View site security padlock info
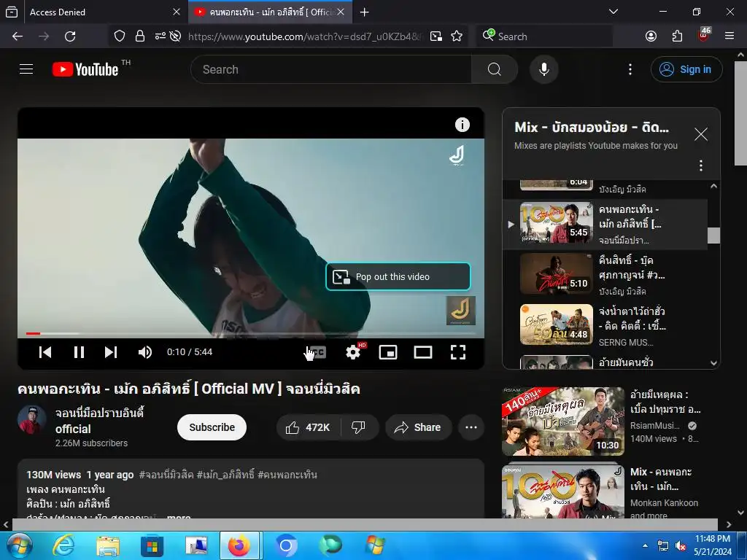 pos(139,36)
